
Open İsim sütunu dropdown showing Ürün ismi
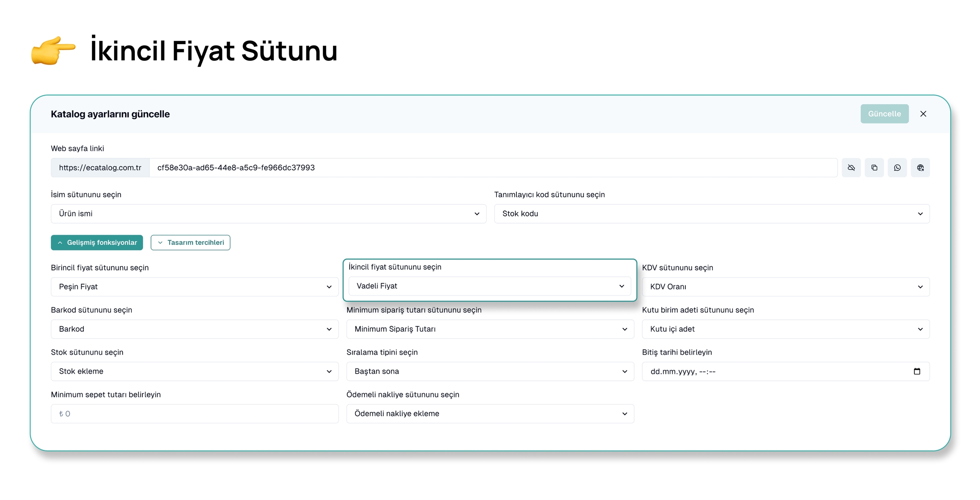click(x=268, y=213)
